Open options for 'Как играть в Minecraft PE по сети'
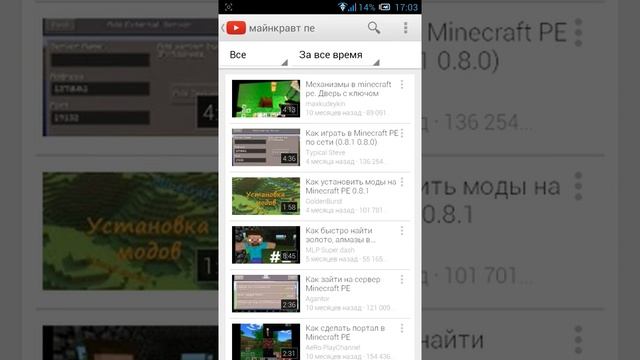 click(402, 133)
